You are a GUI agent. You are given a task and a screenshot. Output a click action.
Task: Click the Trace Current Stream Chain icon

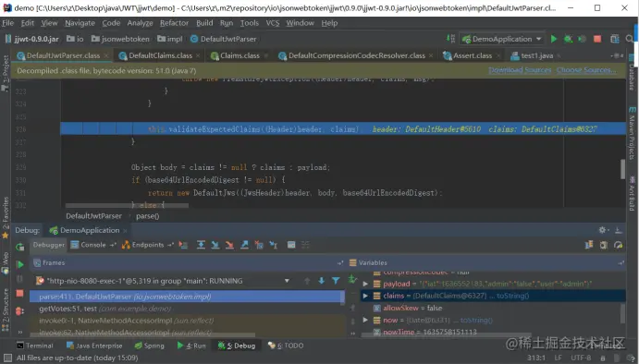[305, 245]
